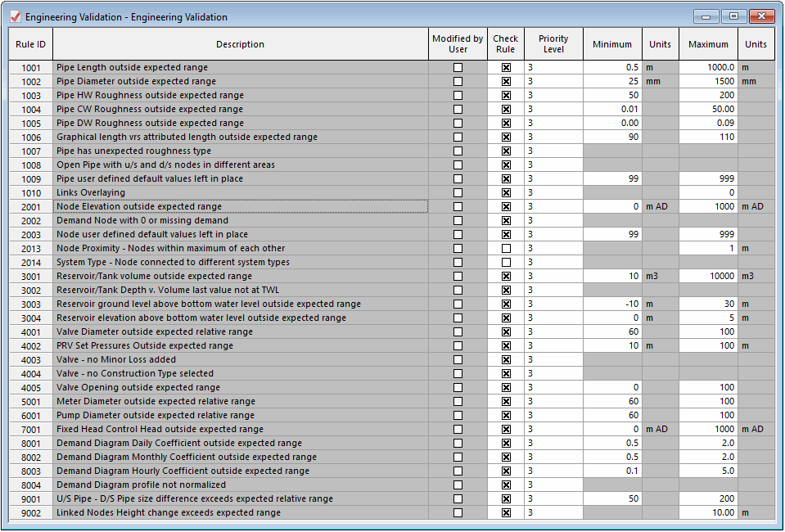This screenshot has height=532, width=785.
Task: Click the Description column header
Action: click(241, 44)
